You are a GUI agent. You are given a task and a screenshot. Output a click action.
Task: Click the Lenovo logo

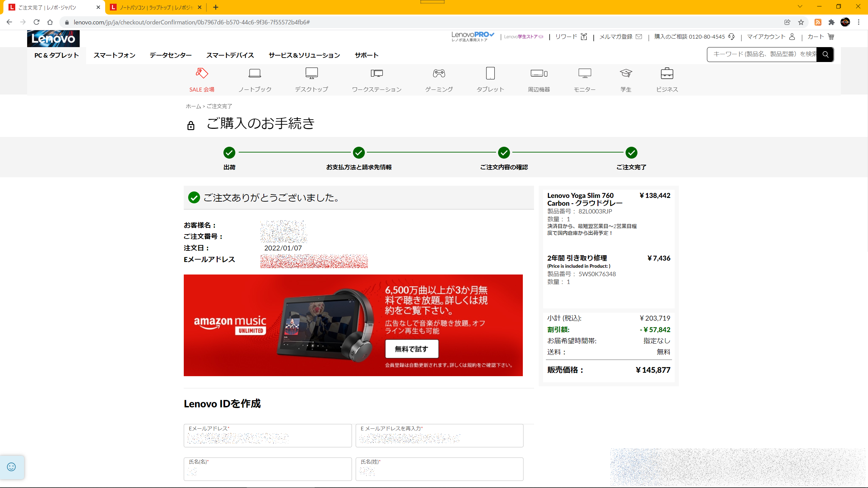click(53, 39)
